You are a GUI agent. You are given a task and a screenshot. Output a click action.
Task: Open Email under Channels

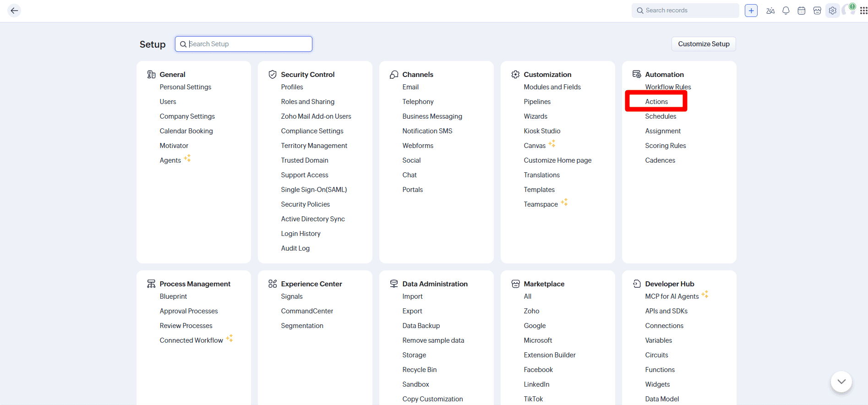pyautogui.click(x=410, y=87)
